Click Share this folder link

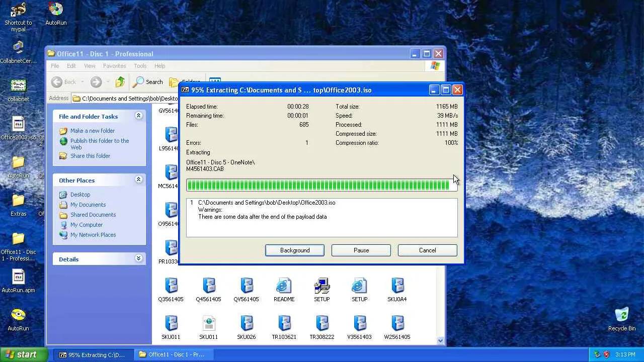pos(90,156)
